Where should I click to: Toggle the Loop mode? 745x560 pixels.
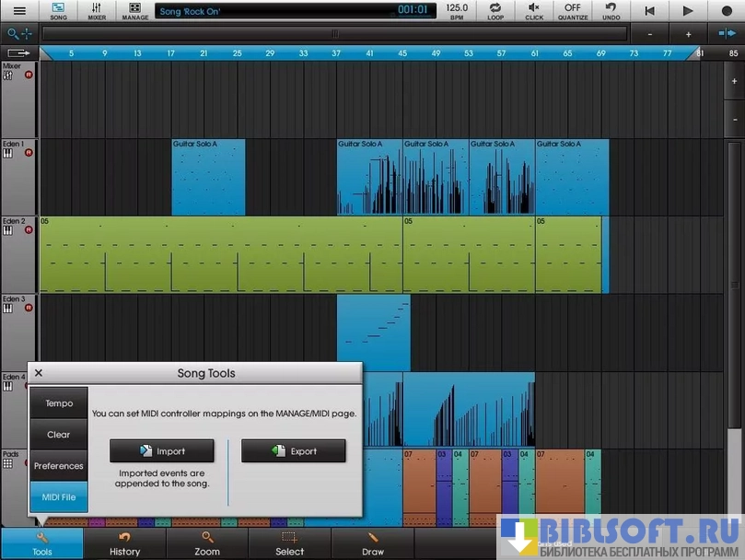click(x=495, y=11)
